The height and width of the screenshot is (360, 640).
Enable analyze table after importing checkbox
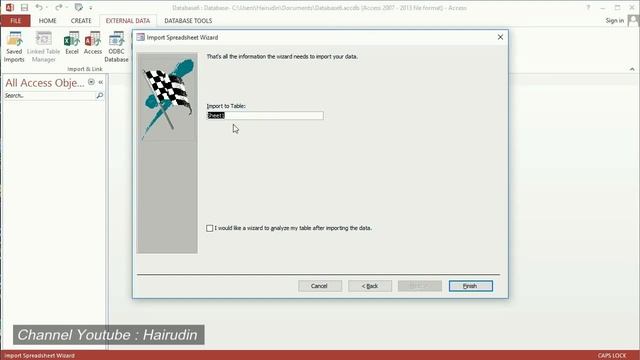pyautogui.click(x=209, y=228)
